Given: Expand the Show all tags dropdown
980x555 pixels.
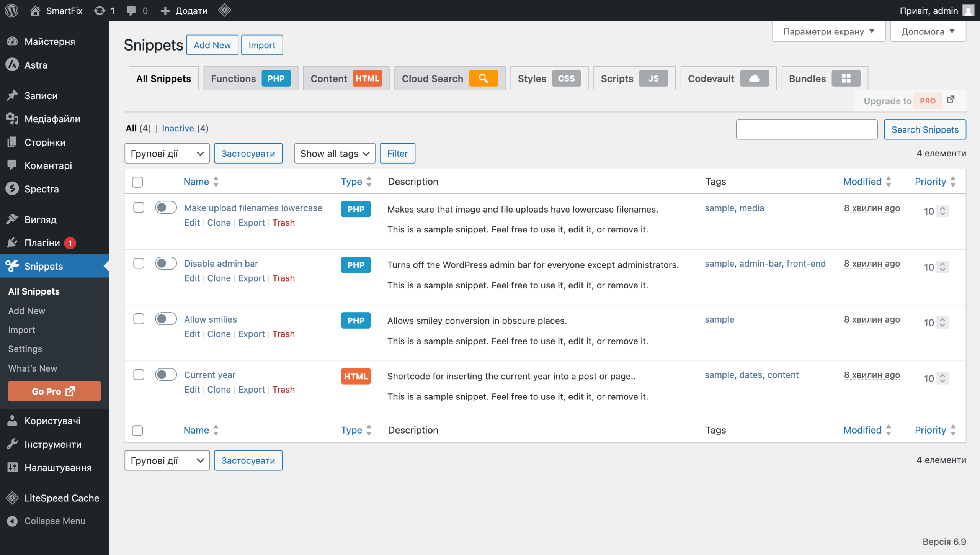Looking at the screenshot, I should [x=334, y=153].
